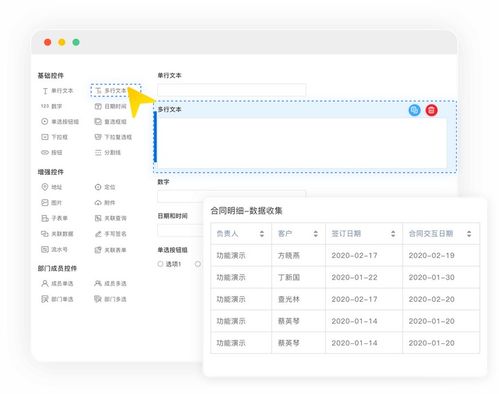
Task: Select the 多行文本 control in the palette
Action: [115, 91]
